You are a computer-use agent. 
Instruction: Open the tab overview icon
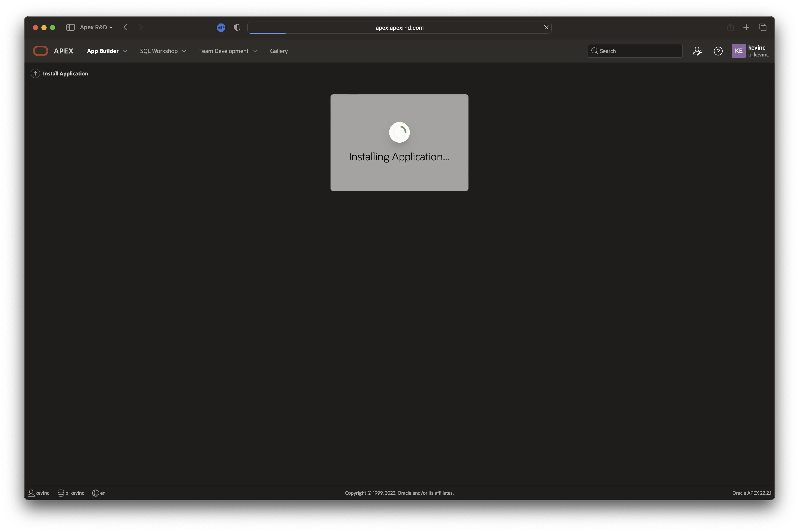pyautogui.click(x=762, y=27)
